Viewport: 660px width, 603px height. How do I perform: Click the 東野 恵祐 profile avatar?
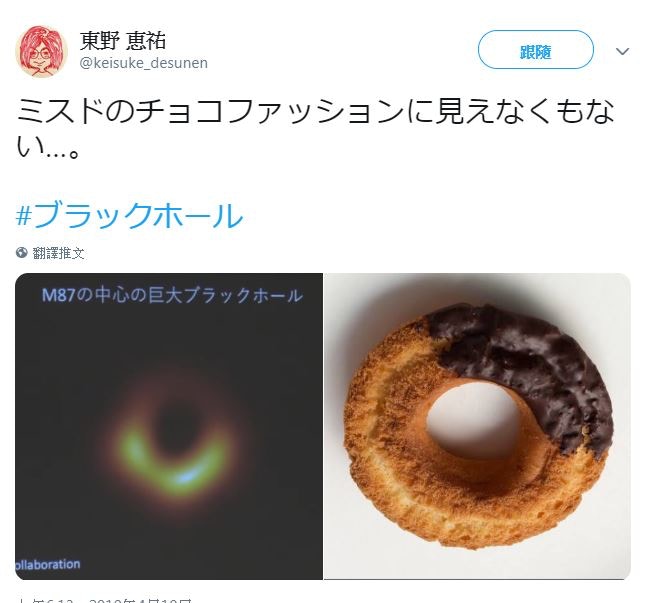pyautogui.click(x=41, y=51)
